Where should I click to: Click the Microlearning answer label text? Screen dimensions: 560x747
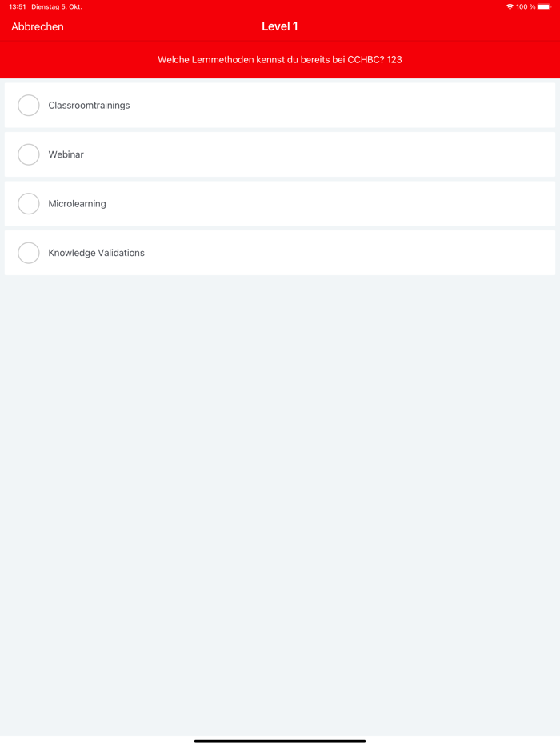[x=77, y=204]
